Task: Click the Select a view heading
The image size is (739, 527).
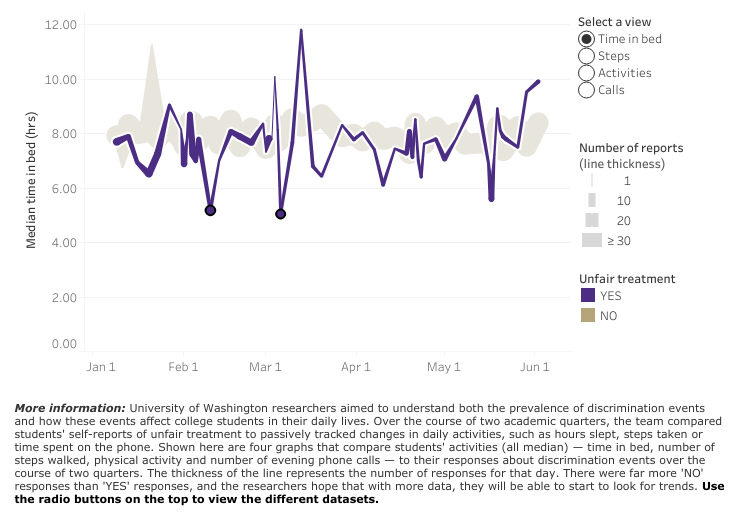Action: point(612,21)
